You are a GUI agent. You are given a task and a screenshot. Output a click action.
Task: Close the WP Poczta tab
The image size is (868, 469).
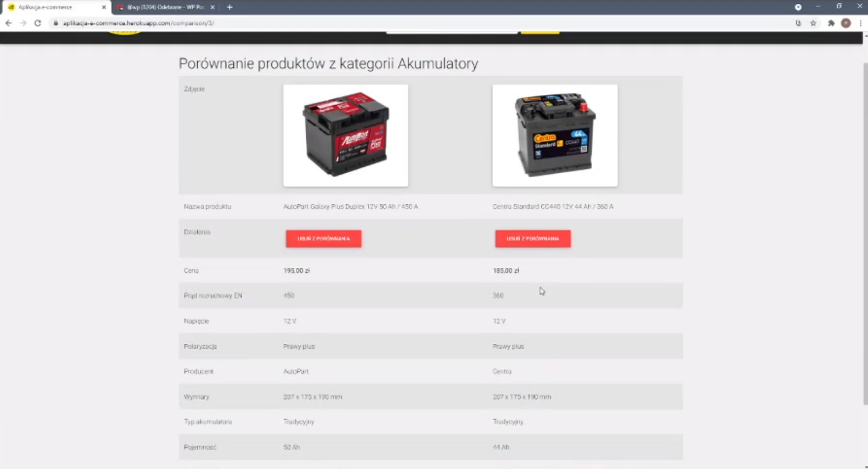tap(212, 7)
